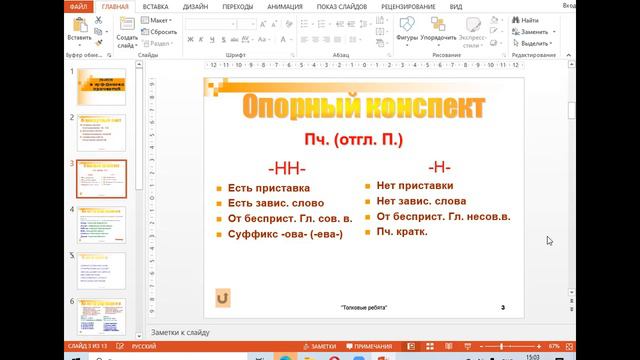Open the Review (Рецензирование) tab
Screen dimensions: 640x360
pyautogui.click(x=408, y=7)
